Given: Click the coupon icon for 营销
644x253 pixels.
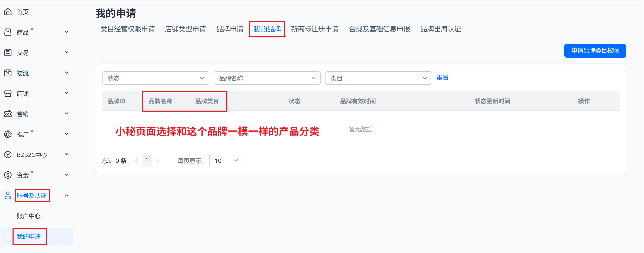Looking at the screenshot, I should pyautogui.click(x=8, y=114).
